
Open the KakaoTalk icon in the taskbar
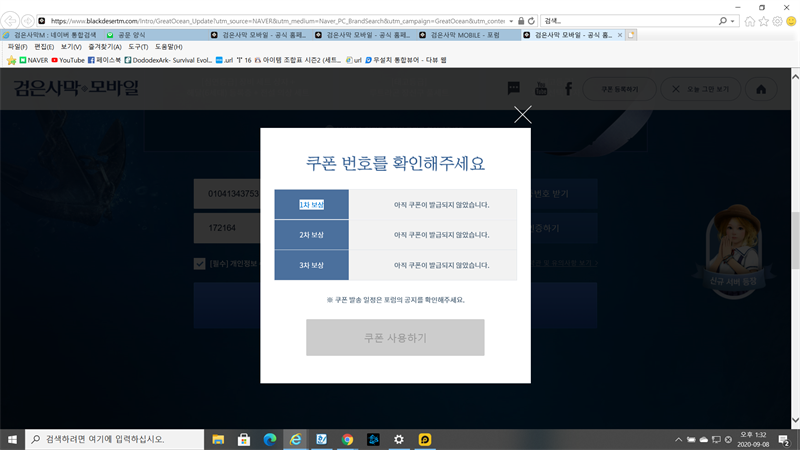pyautogui.click(x=425, y=439)
